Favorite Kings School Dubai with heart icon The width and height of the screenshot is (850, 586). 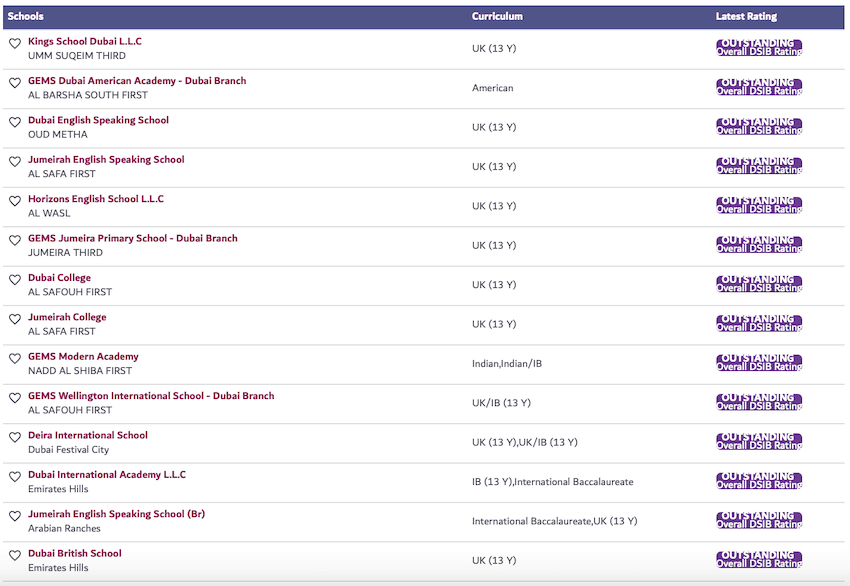(15, 44)
